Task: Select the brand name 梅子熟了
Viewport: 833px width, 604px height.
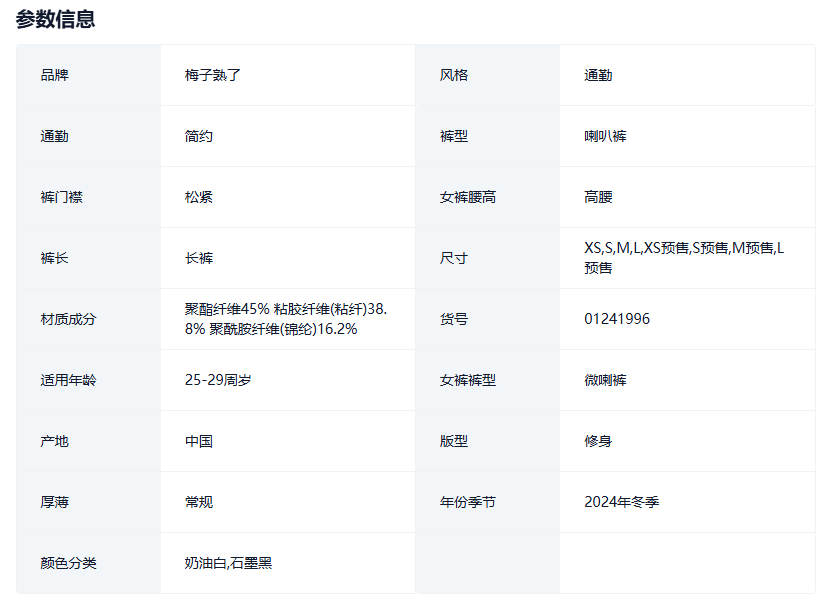Action: coord(213,75)
